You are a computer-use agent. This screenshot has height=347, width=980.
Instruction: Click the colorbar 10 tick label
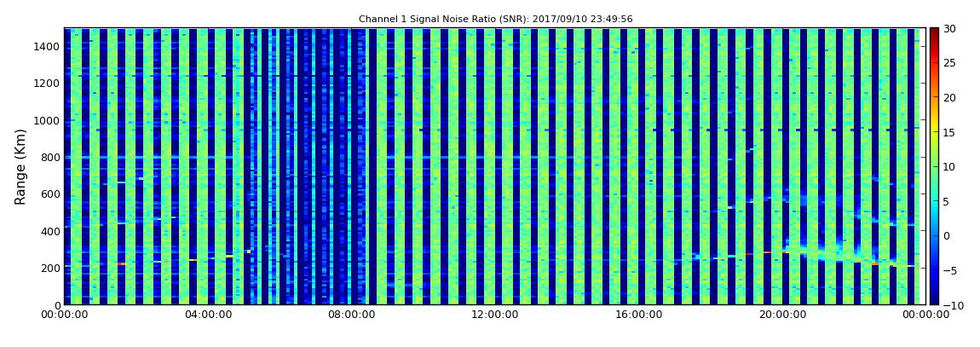(950, 166)
